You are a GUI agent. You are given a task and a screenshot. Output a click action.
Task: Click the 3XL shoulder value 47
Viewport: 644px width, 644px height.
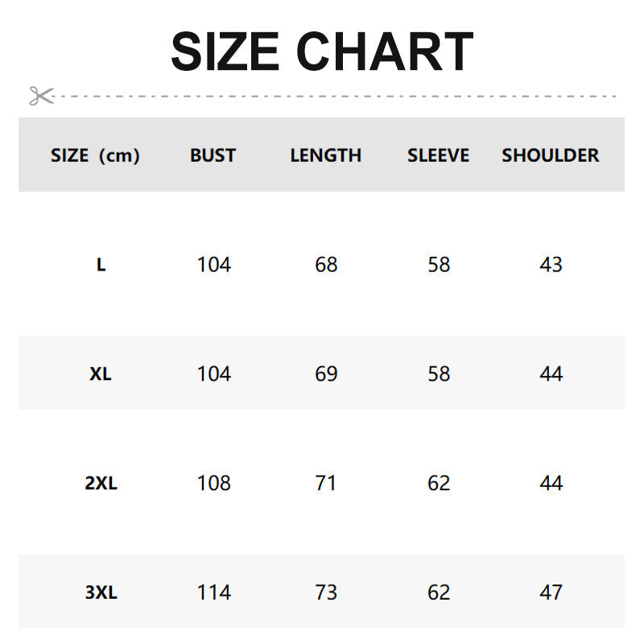tap(551, 593)
